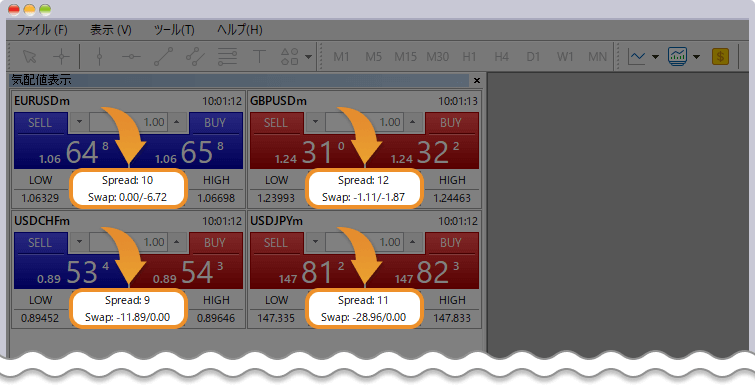This screenshot has height=388, width=755.
Task: Click the USDJPYm volume field 1.00
Action: [x=364, y=242]
